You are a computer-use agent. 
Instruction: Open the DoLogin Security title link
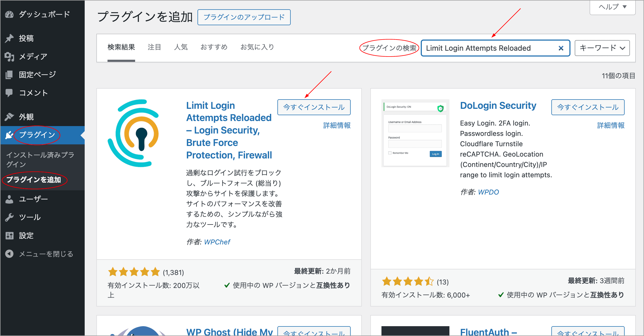(x=498, y=106)
